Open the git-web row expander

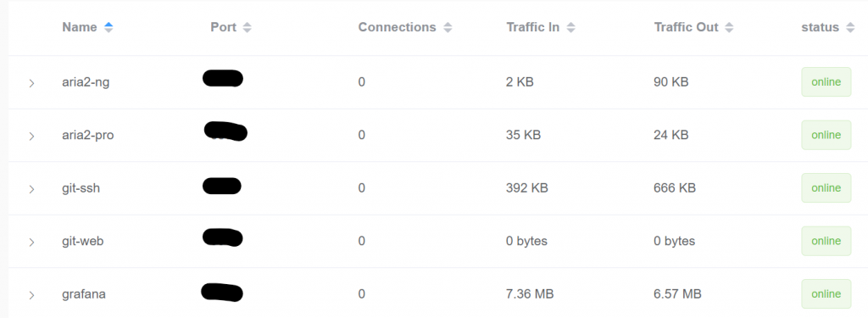(31, 242)
